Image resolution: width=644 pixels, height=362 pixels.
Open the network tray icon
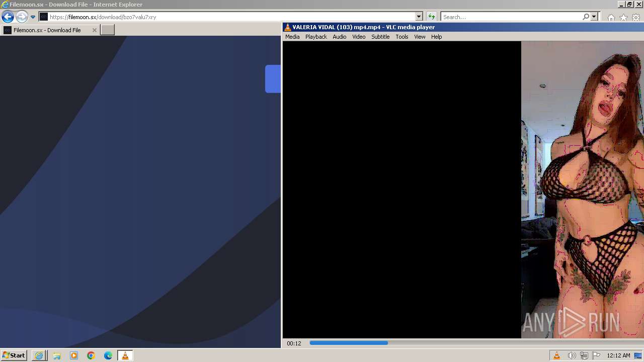click(x=584, y=355)
